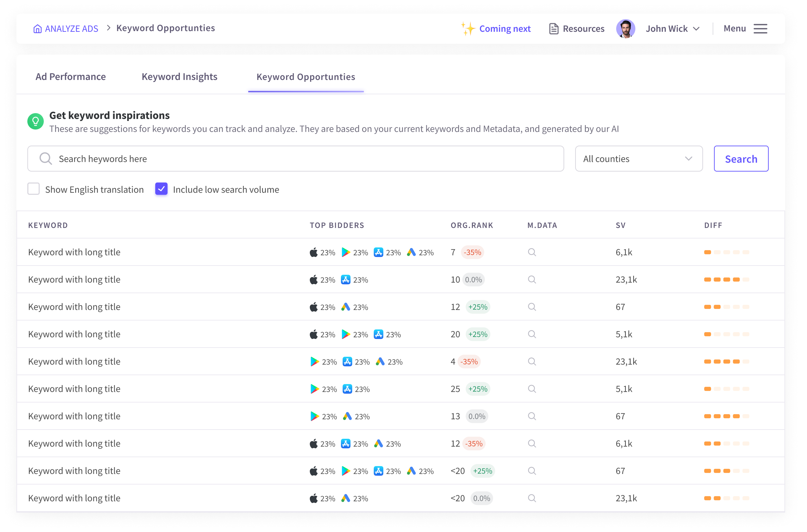Open the hamburger Menu icon
The image size is (807, 532).
[x=760, y=29]
